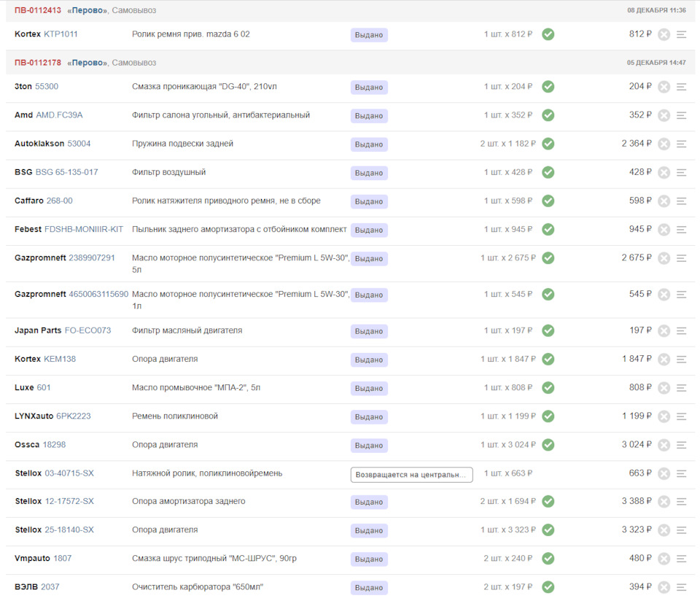
Task: Cancel the Stellox 03-40715-SX item
Action: [664, 473]
